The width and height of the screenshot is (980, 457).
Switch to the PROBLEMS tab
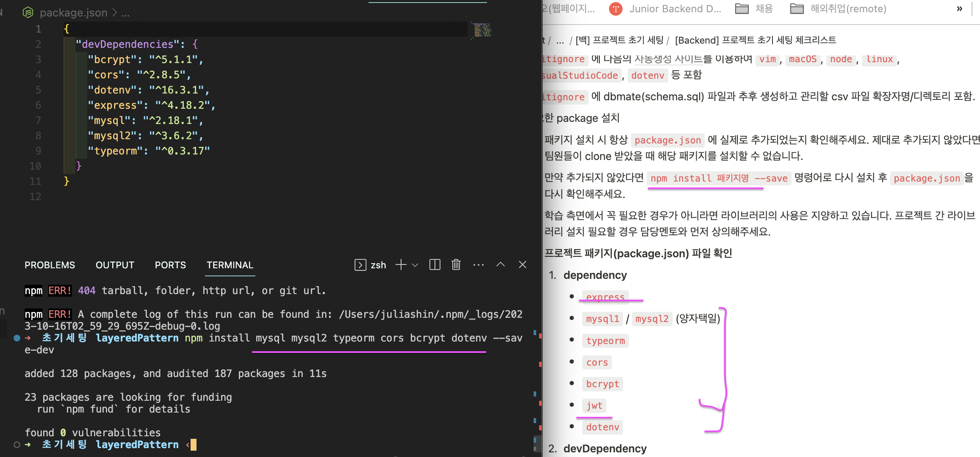click(50, 265)
